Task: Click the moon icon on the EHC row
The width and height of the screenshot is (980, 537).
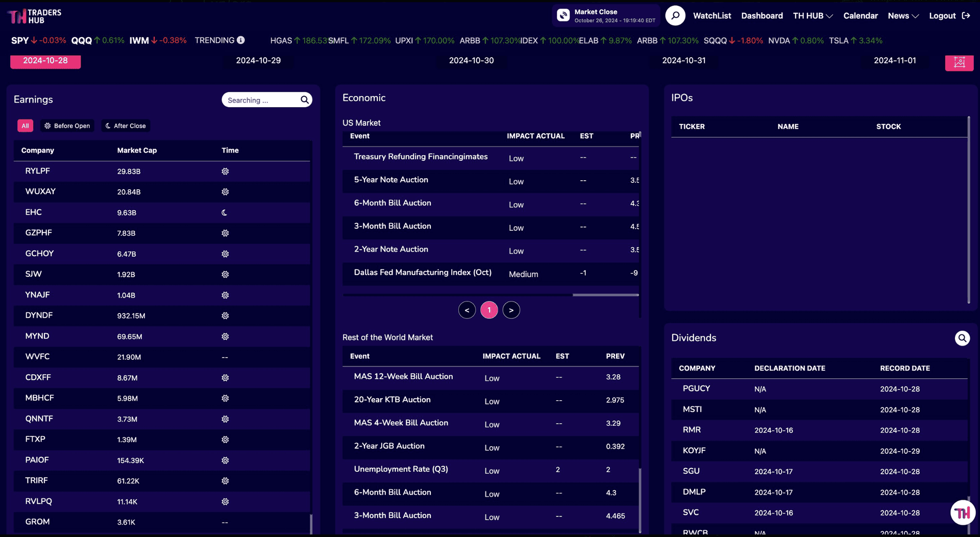Action: click(225, 212)
